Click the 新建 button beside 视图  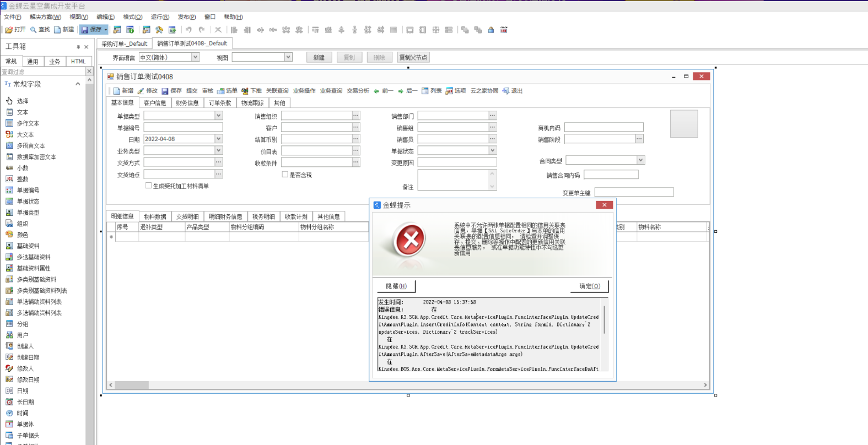coord(319,57)
